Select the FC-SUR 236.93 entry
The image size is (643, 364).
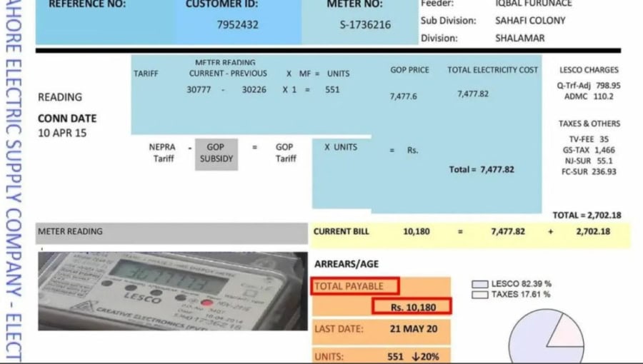point(589,171)
